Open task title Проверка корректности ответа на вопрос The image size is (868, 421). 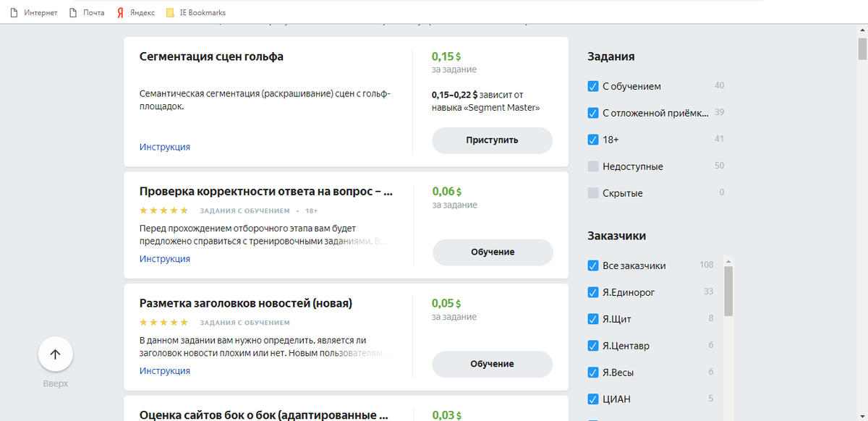click(x=266, y=192)
